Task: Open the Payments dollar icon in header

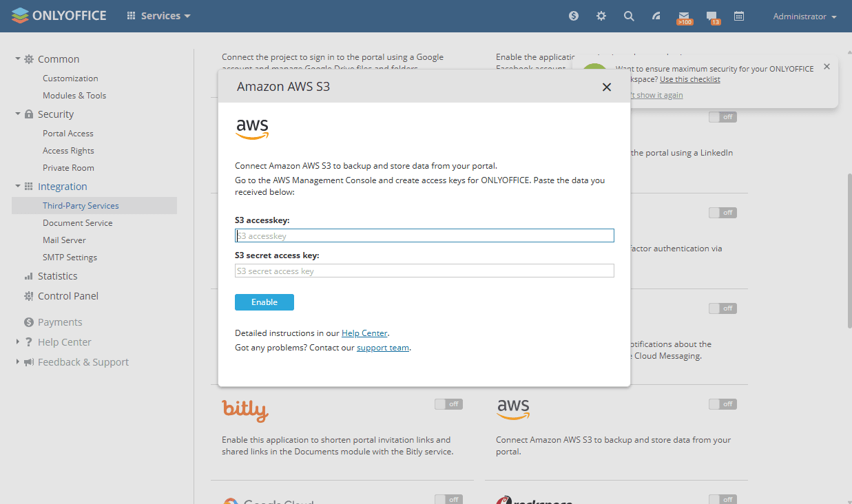Action: click(574, 16)
